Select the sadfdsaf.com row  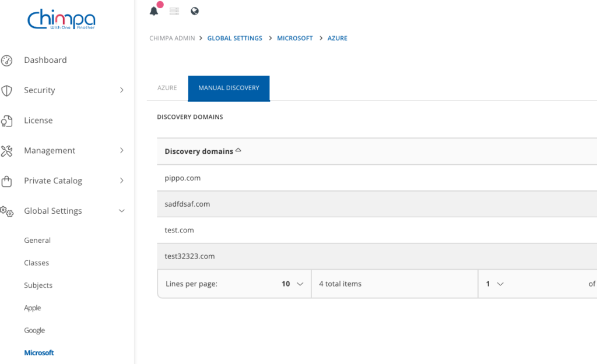pyautogui.click(x=377, y=204)
